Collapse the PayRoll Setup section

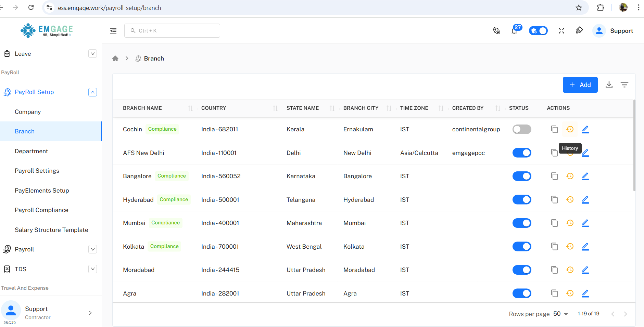92,92
